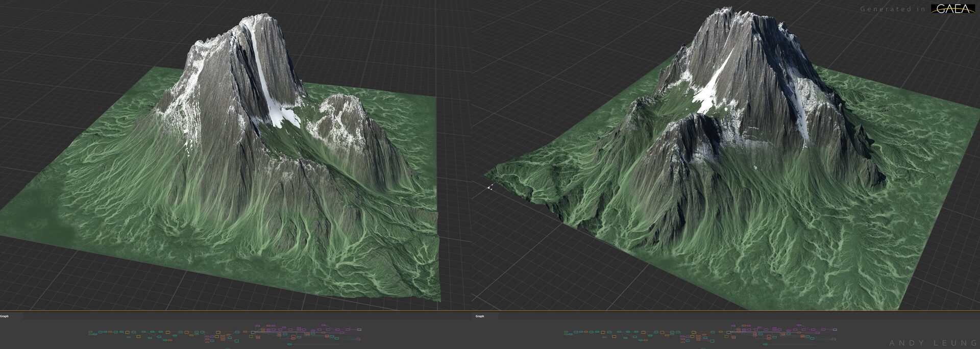This screenshot has height=349, width=980.
Task: Select the lowest isolated teal node, left graph
Action: tap(289, 344)
